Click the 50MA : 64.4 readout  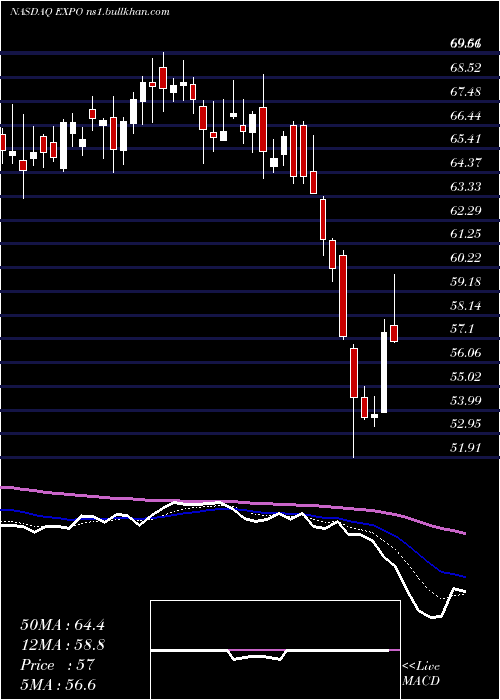tap(62, 625)
